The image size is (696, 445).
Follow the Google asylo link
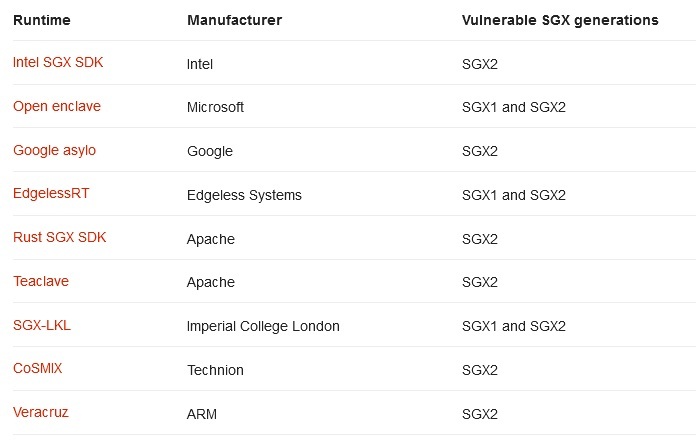point(54,150)
